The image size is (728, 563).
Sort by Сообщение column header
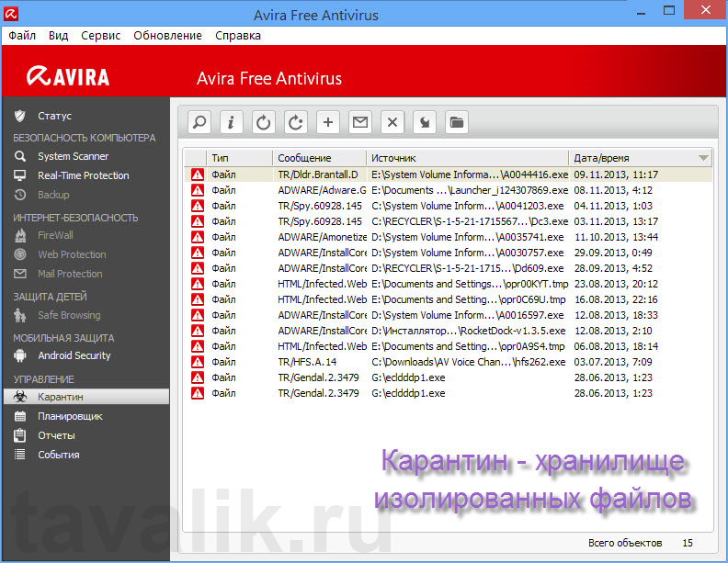click(320, 158)
